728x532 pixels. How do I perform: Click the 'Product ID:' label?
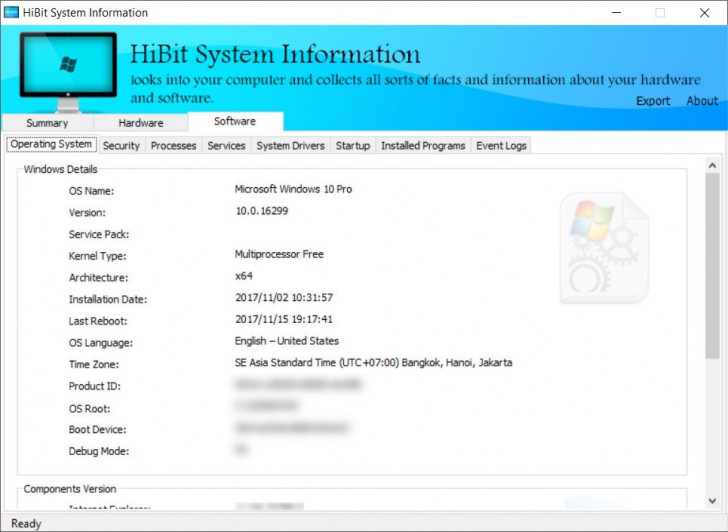pos(95,386)
